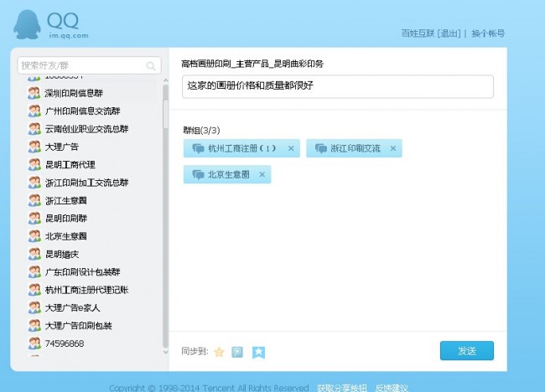Click the 广州印刷信息交流群 group avatar icon

pyautogui.click(x=34, y=111)
